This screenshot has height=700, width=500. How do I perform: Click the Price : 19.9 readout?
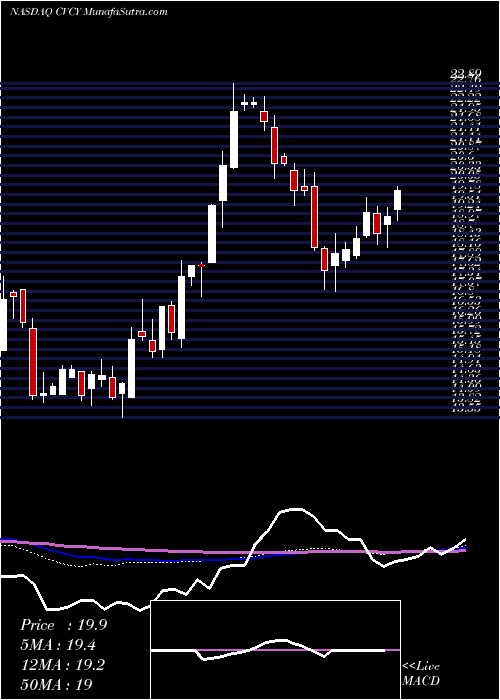tap(63, 625)
